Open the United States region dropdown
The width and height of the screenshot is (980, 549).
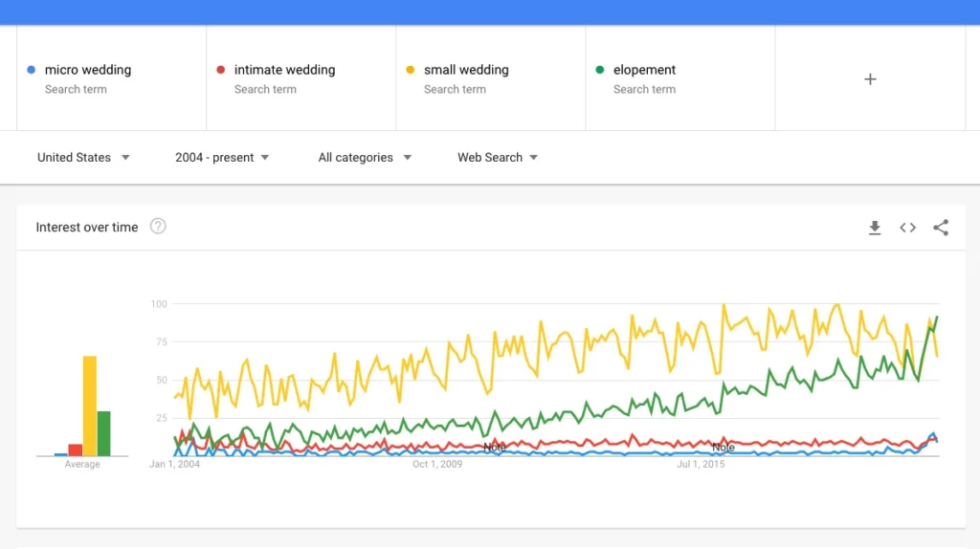pyautogui.click(x=83, y=158)
